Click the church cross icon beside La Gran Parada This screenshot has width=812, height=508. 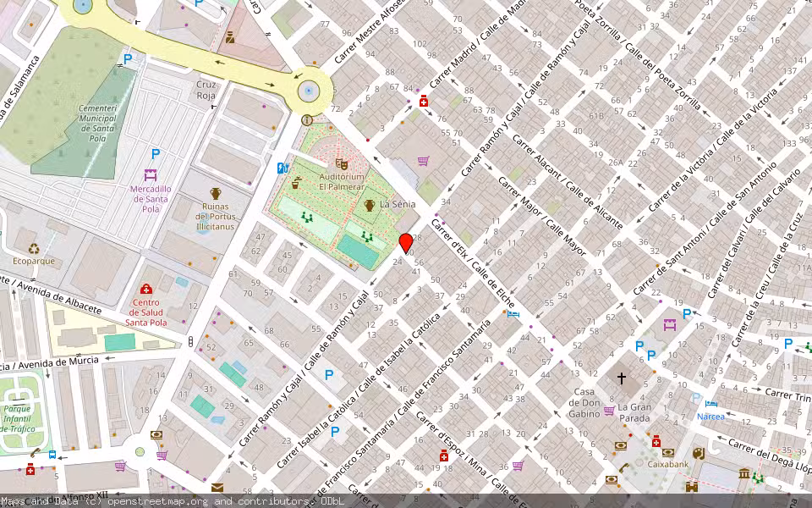click(x=621, y=378)
